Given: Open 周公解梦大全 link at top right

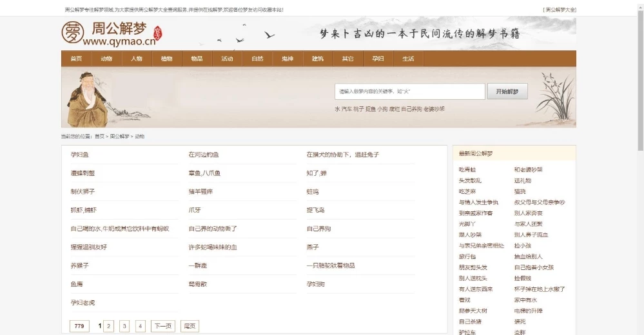Looking at the screenshot, I should [x=559, y=10].
